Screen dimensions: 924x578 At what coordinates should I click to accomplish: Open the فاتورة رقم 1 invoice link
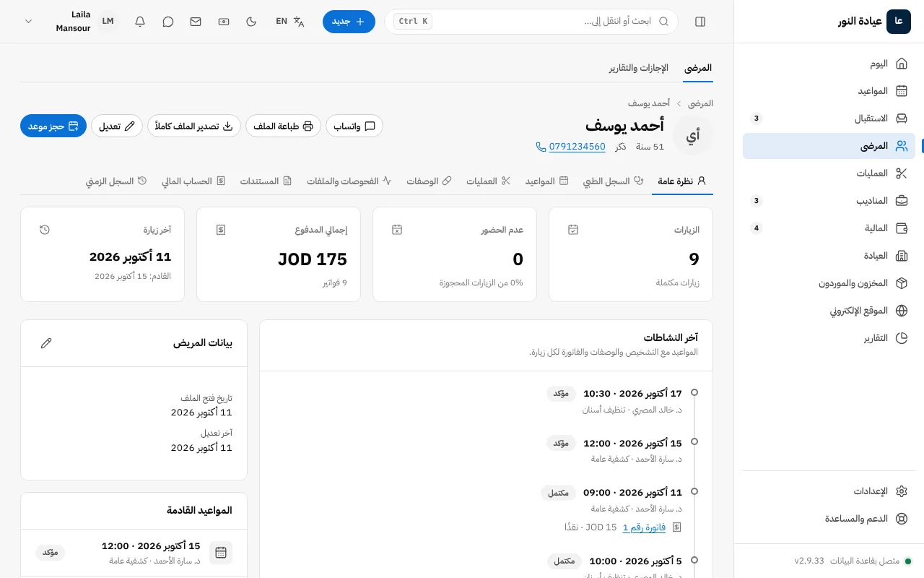click(644, 527)
